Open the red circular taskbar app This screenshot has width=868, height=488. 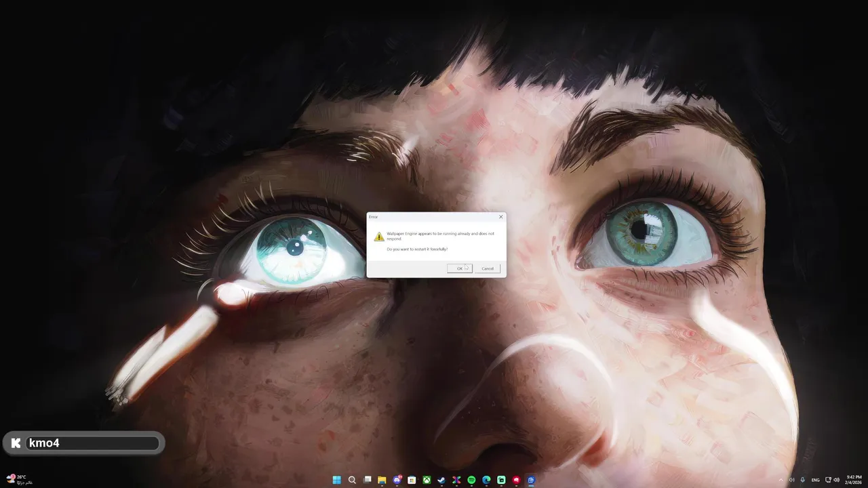[x=516, y=480]
